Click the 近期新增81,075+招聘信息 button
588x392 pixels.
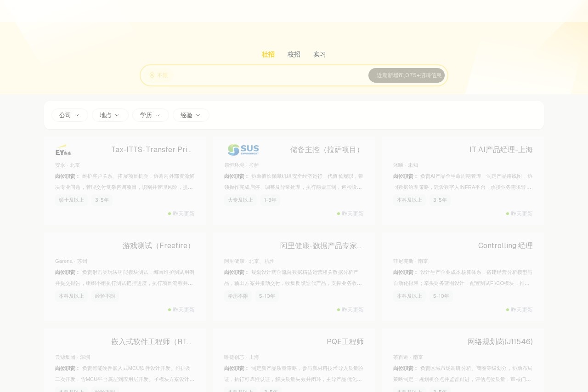407,75
